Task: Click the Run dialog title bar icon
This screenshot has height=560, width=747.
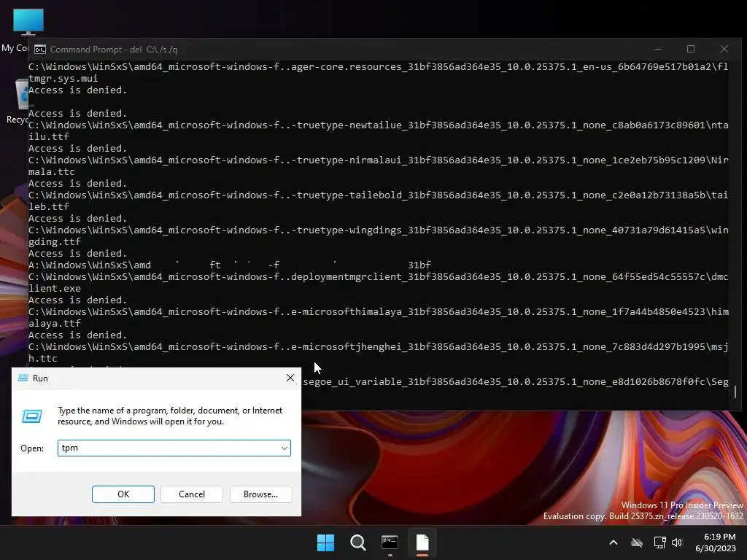Action: [x=23, y=378]
